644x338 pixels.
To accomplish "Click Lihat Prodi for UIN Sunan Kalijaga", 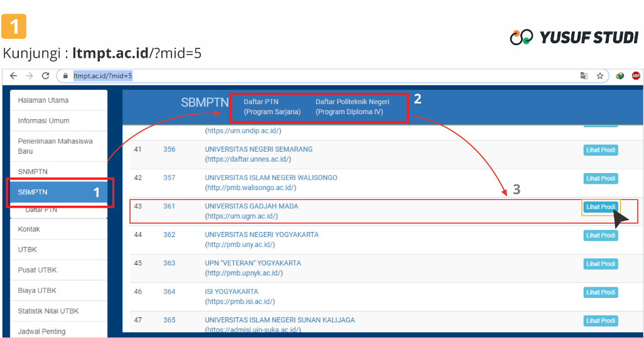I will coord(601,321).
